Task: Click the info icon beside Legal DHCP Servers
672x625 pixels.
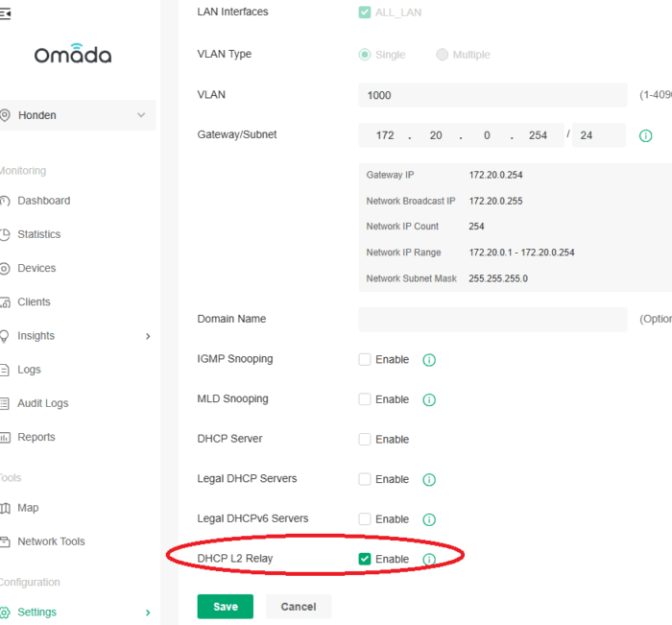Action: pyautogui.click(x=429, y=479)
